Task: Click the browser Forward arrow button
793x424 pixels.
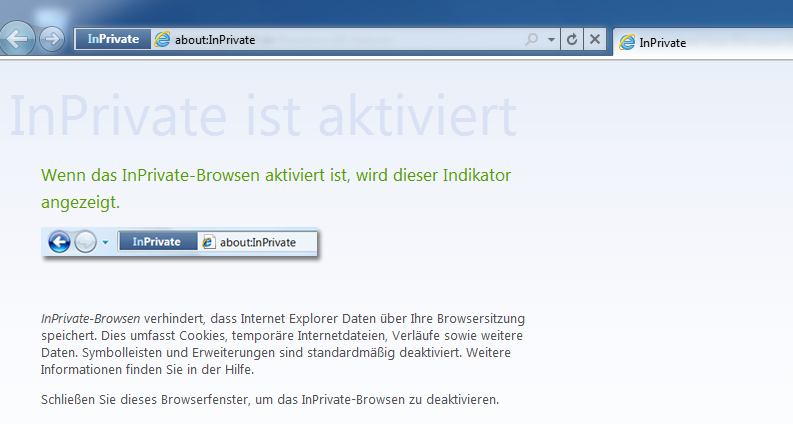Action: click(52, 39)
